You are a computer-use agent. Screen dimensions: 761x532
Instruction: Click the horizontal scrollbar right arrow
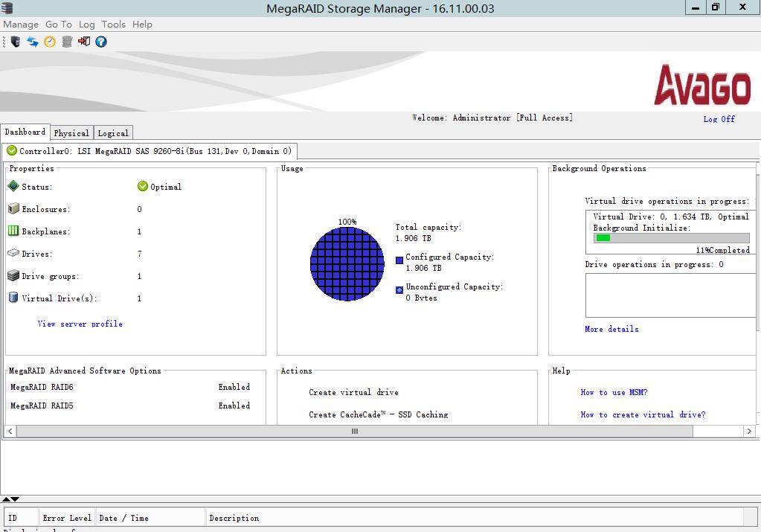click(749, 431)
